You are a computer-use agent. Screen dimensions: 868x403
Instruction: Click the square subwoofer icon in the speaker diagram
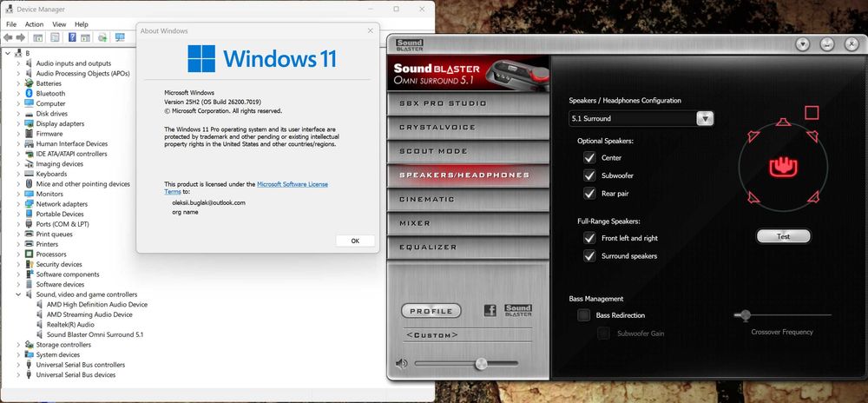pos(812,113)
